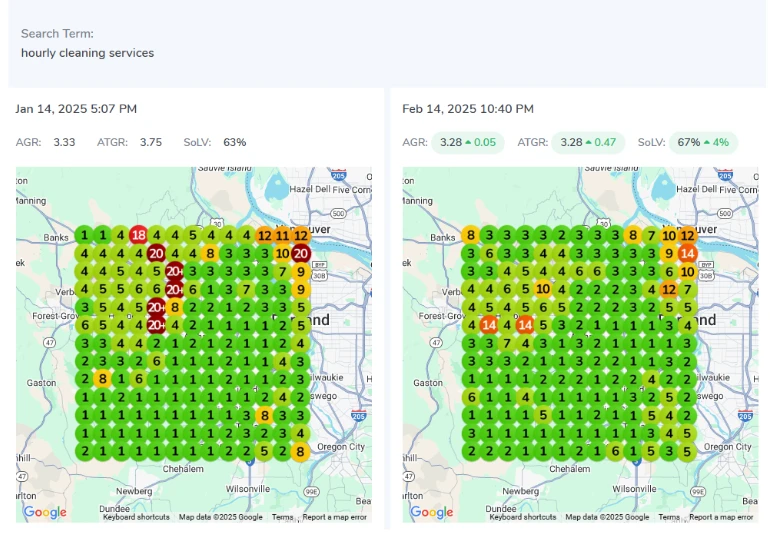Screen dimensions: 770x533
Task: Click the red 18 marker on January map
Action: 138,235
